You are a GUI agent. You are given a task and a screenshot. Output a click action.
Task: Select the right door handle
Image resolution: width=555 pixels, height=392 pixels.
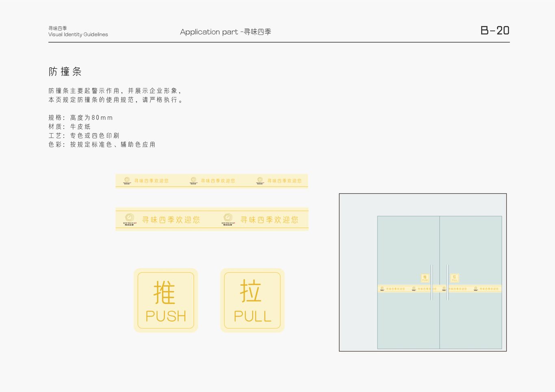(447, 282)
